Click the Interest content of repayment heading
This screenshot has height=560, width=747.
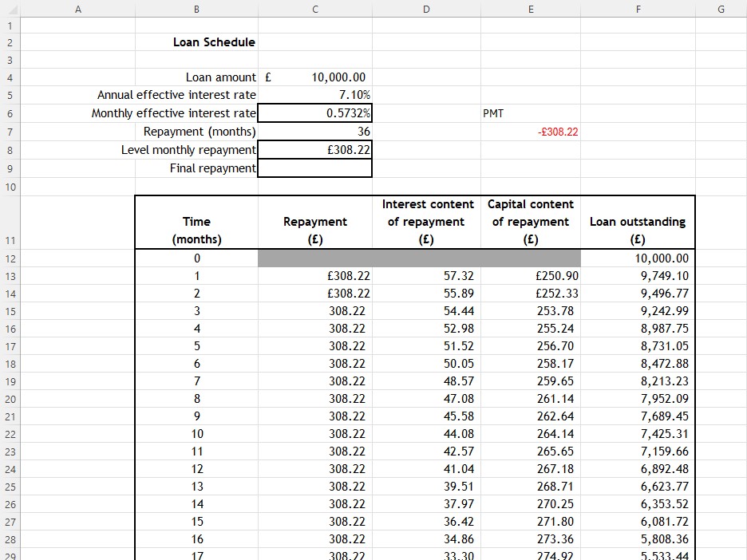(426, 222)
